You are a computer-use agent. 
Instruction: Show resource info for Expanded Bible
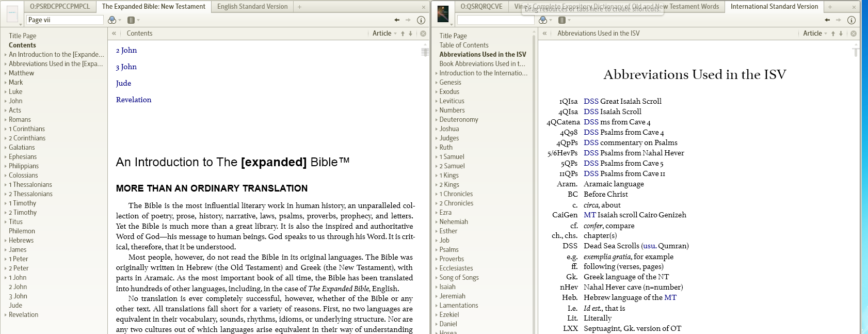click(x=421, y=20)
